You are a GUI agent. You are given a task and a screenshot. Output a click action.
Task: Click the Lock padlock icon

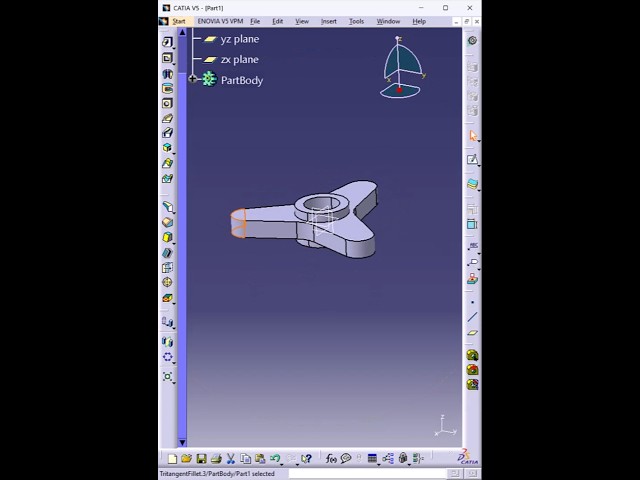point(403,459)
